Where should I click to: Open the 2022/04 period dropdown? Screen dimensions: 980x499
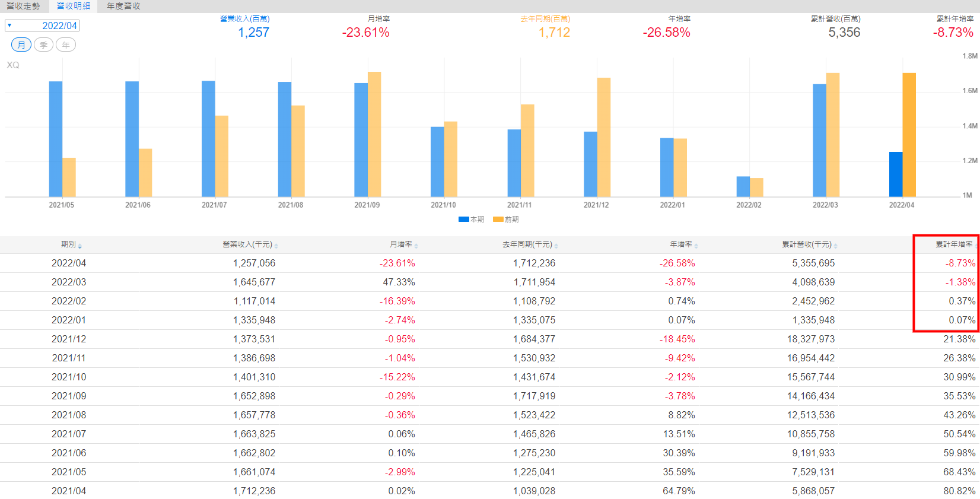pos(42,26)
